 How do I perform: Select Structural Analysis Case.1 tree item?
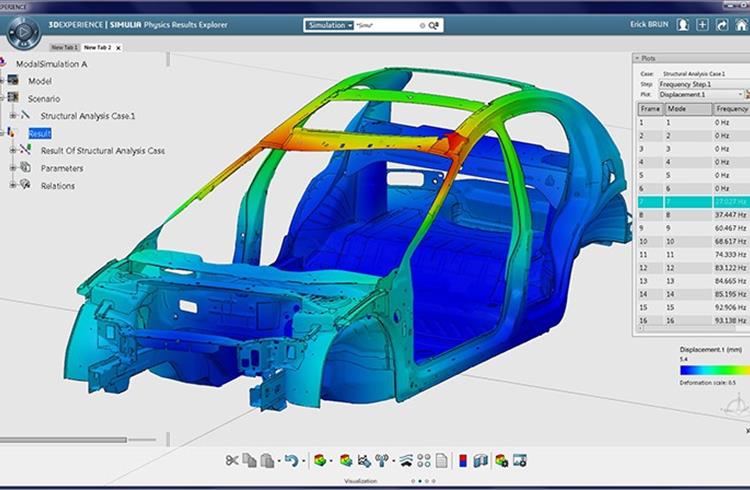[x=88, y=116]
